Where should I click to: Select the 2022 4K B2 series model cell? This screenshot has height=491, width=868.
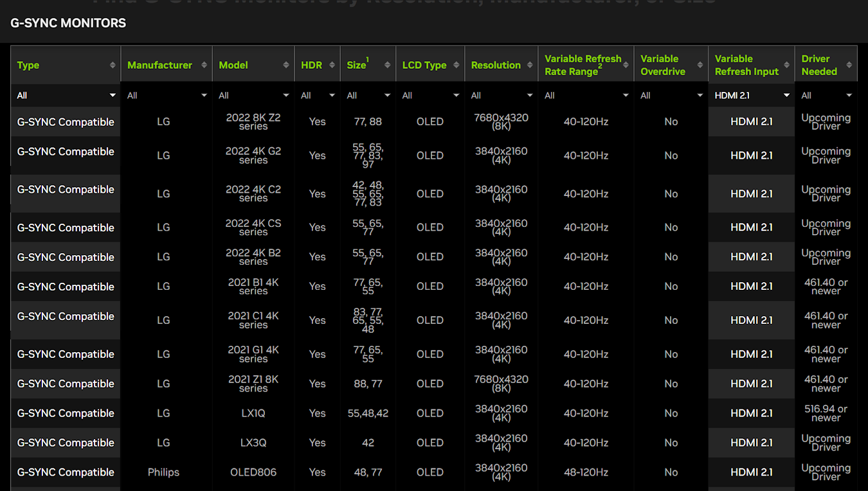[253, 257]
